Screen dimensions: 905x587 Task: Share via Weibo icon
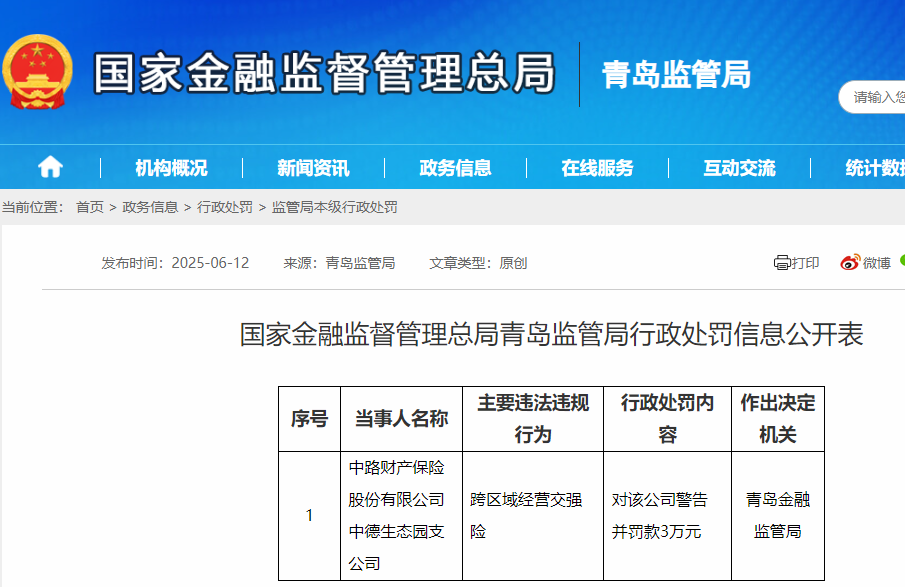coord(850,263)
